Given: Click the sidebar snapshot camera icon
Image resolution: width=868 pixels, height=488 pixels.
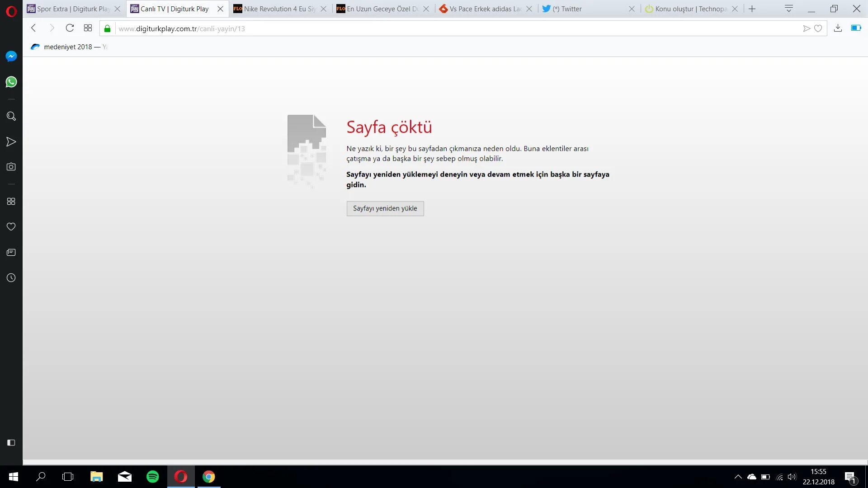Looking at the screenshot, I should point(11,167).
